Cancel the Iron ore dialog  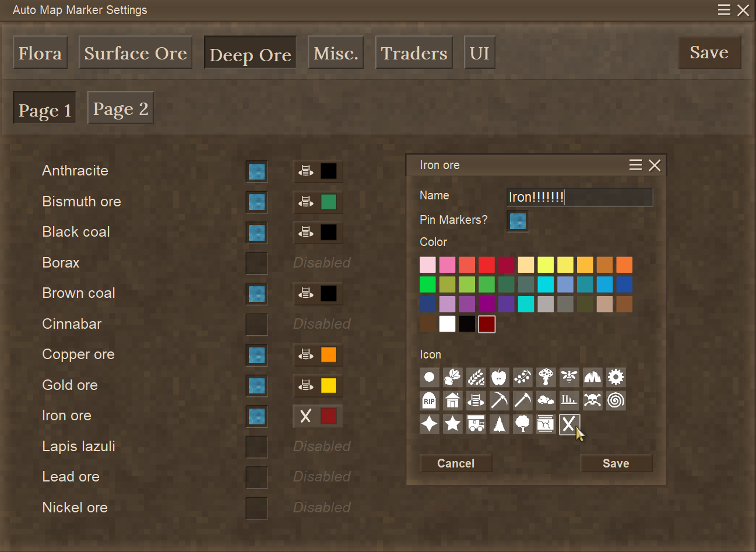[x=456, y=463]
